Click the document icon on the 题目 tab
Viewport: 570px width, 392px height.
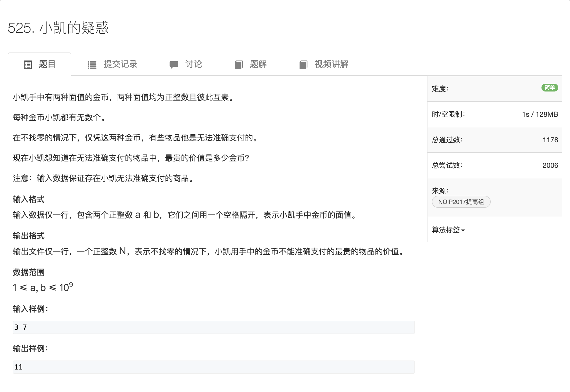28,64
